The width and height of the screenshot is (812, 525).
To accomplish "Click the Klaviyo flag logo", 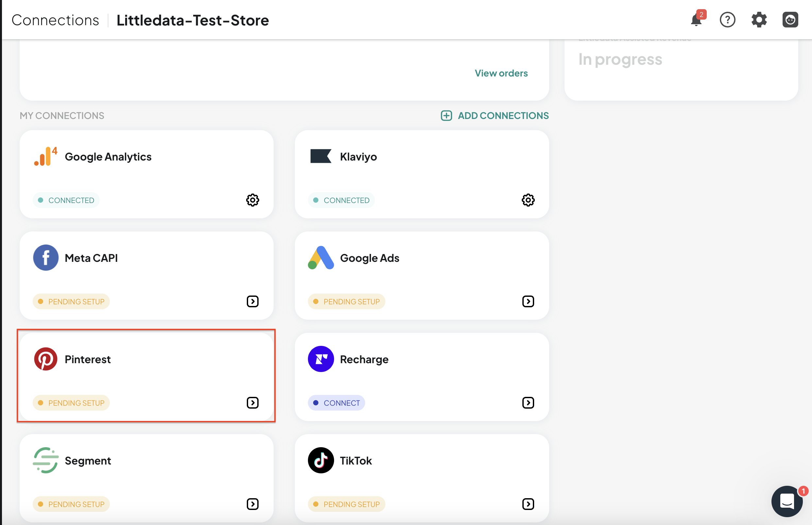I will (x=321, y=156).
